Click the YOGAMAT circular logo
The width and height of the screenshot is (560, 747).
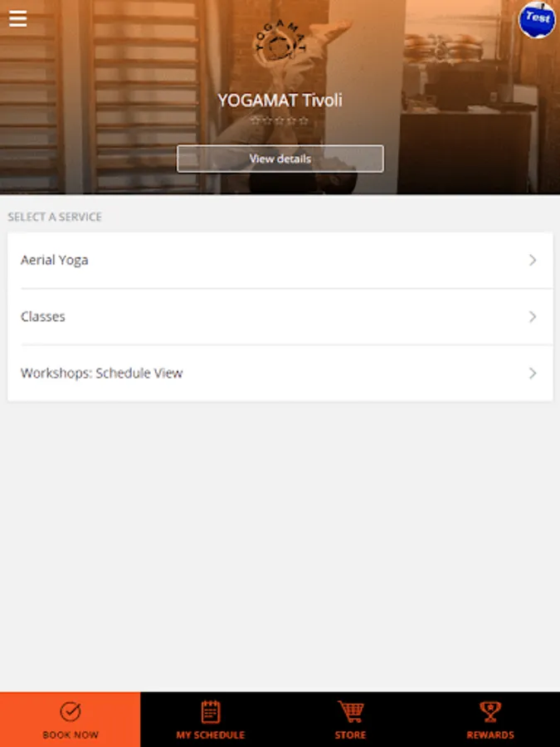tap(280, 42)
